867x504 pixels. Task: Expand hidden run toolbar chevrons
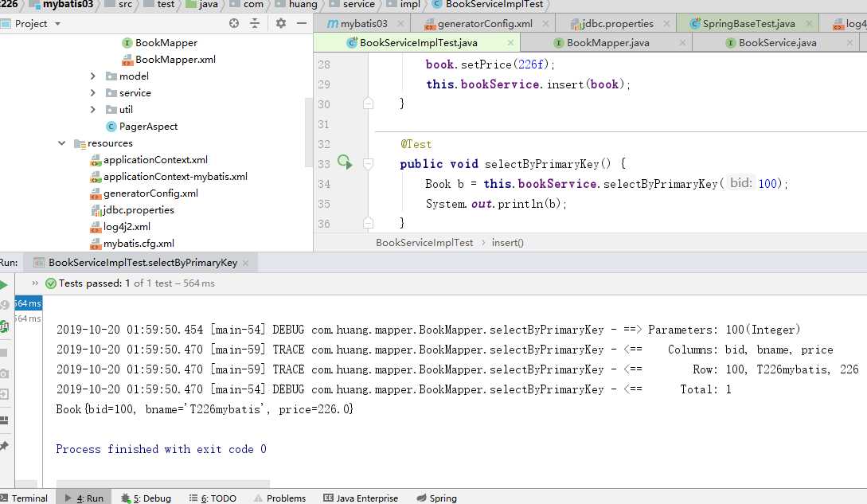click(35, 283)
